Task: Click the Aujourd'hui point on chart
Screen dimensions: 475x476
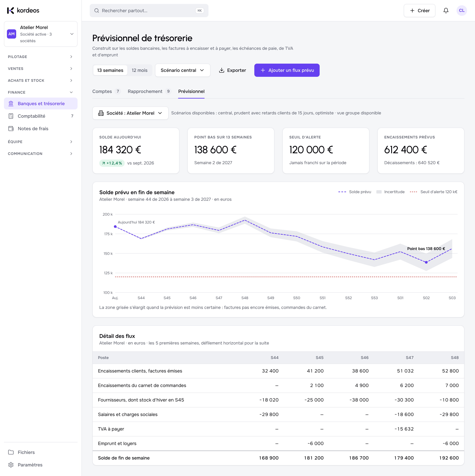Action: [115, 227]
